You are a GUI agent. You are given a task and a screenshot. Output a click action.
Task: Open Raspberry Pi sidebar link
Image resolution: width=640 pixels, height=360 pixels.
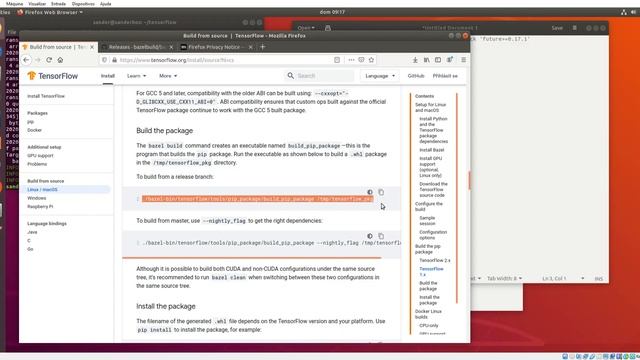(40, 207)
